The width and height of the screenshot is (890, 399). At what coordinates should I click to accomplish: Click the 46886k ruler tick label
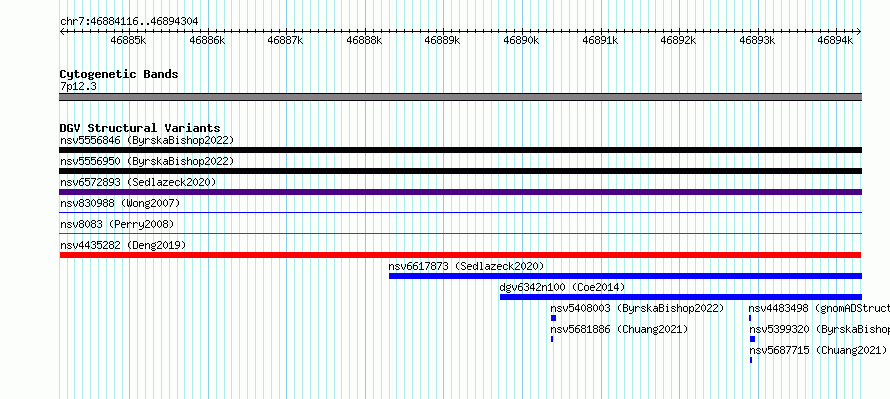tap(207, 40)
